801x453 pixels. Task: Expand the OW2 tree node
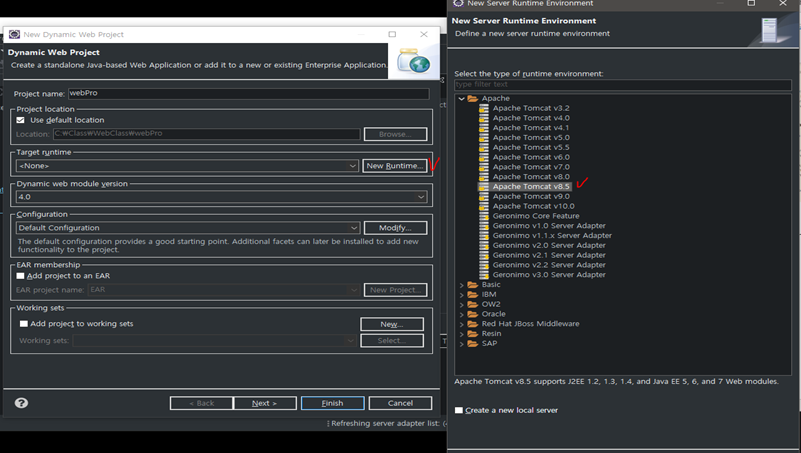461,304
